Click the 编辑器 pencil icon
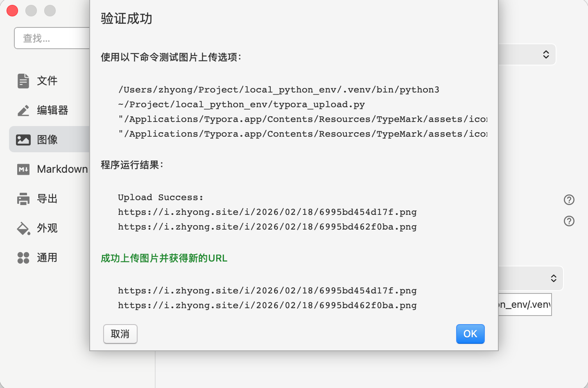 [23, 111]
